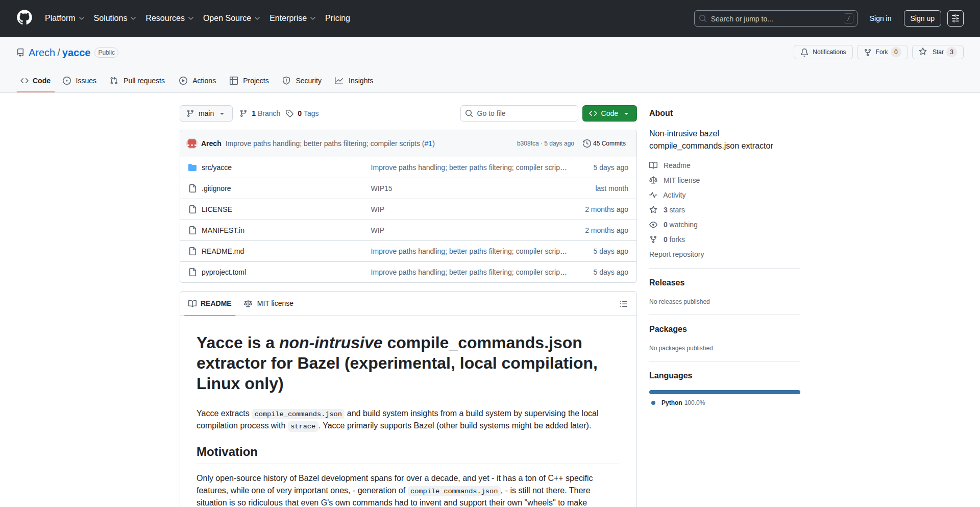Select the MIT license tab in README
This screenshot has height=507, width=980.
[269, 303]
